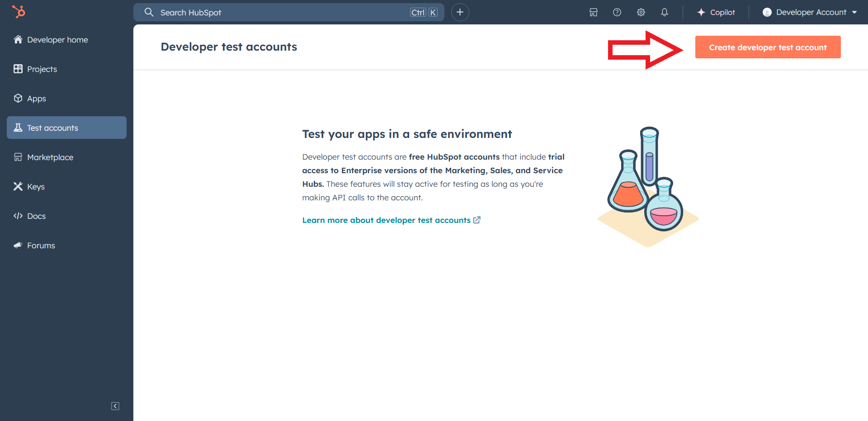Open the help question mark icon

pyautogui.click(x=617, y=12)
